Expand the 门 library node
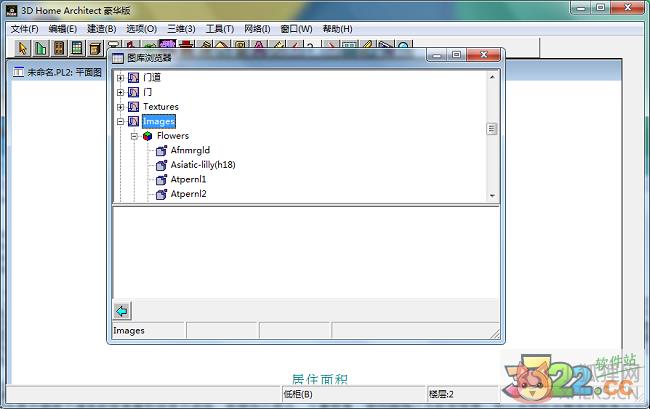The image size is (650, 409). pyautogui.click(x=120, y=92)
